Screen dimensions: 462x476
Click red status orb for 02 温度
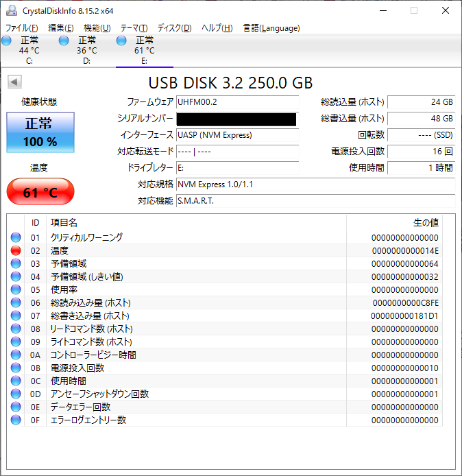[x=16, y=250]
